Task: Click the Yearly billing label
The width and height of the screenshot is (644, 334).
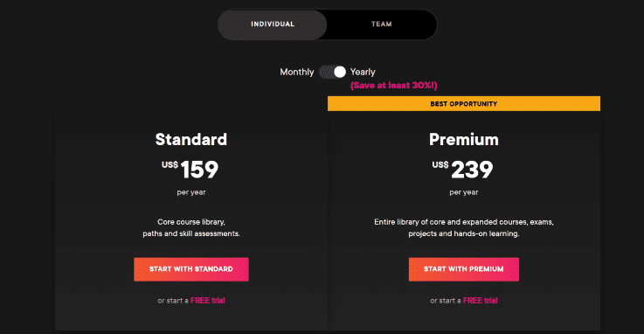Action: (363, 72)
